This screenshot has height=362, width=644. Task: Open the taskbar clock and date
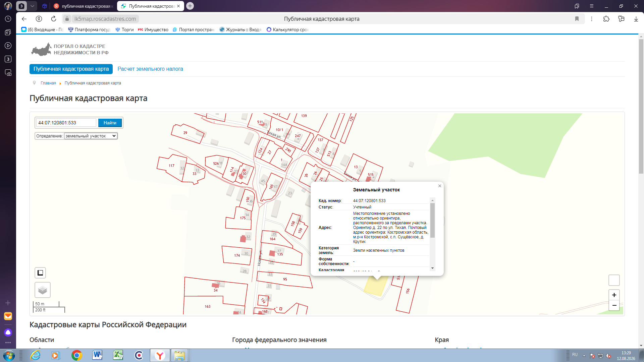coord(626,356)
